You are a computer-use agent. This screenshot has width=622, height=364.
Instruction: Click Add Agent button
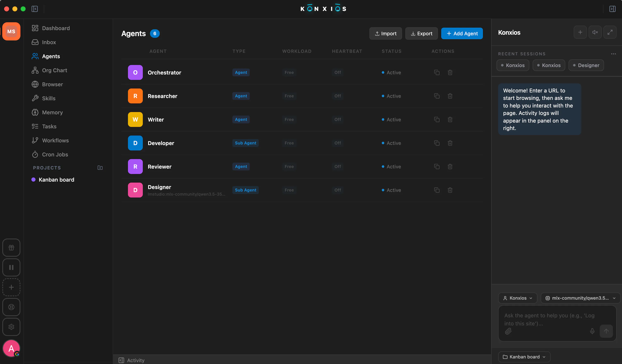coord(462,33)
